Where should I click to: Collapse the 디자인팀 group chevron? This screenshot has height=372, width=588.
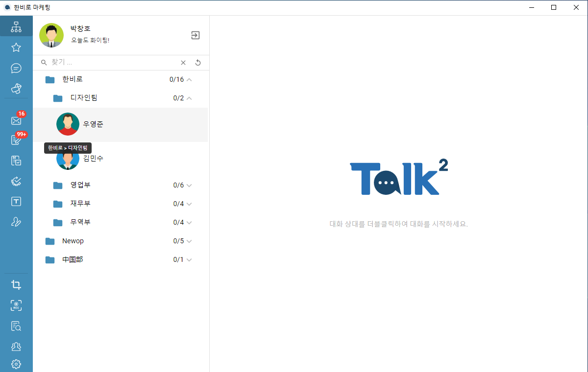[190, 98]
